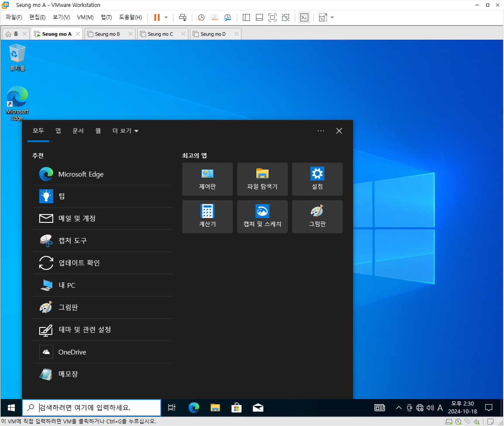Close the search panel with X
Image resolution: width=504 pixels, height=426 pixels.
[x=339, y=131]
